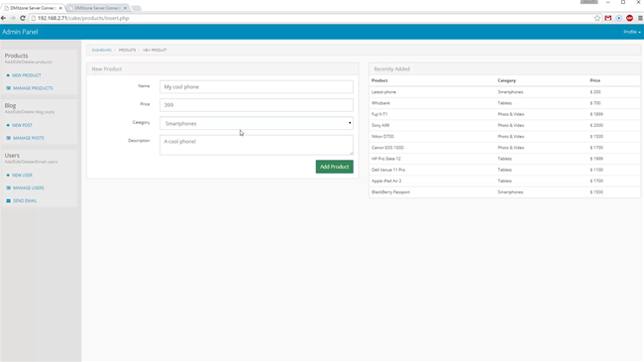
Task: Click the Description text area
Action: click(257, 145)
